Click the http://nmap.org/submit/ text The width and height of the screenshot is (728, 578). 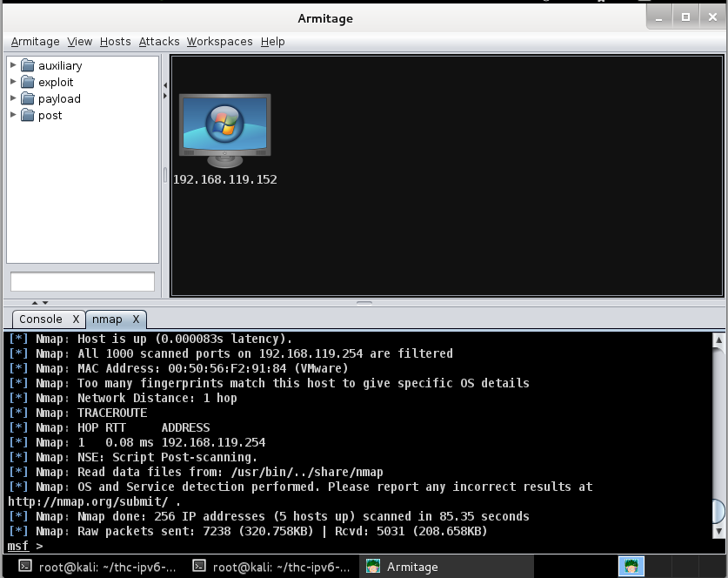point(88,501)
